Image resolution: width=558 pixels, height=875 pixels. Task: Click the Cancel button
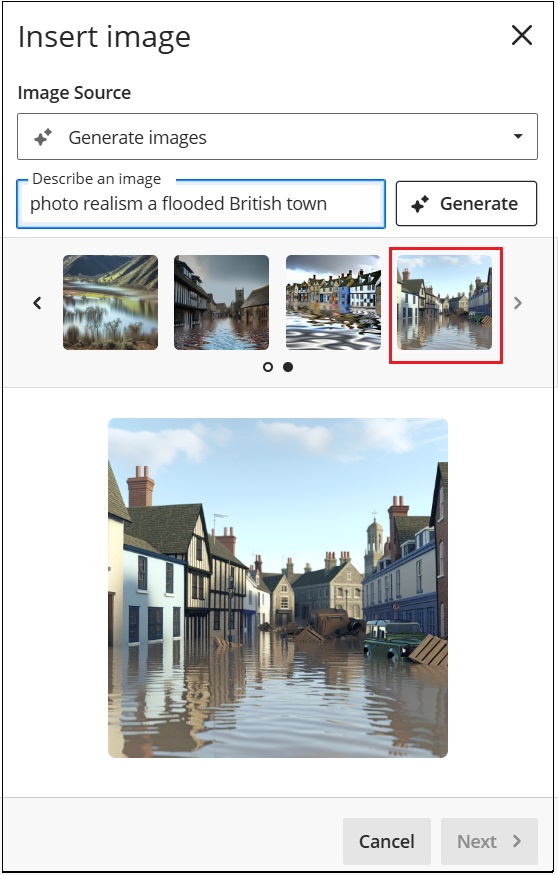[387, 841]
